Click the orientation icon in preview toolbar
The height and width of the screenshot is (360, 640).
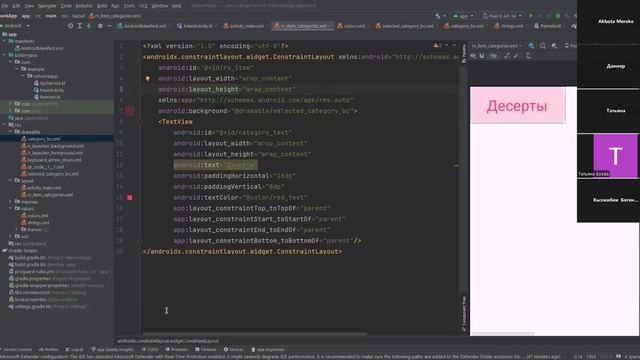[543, 46]
